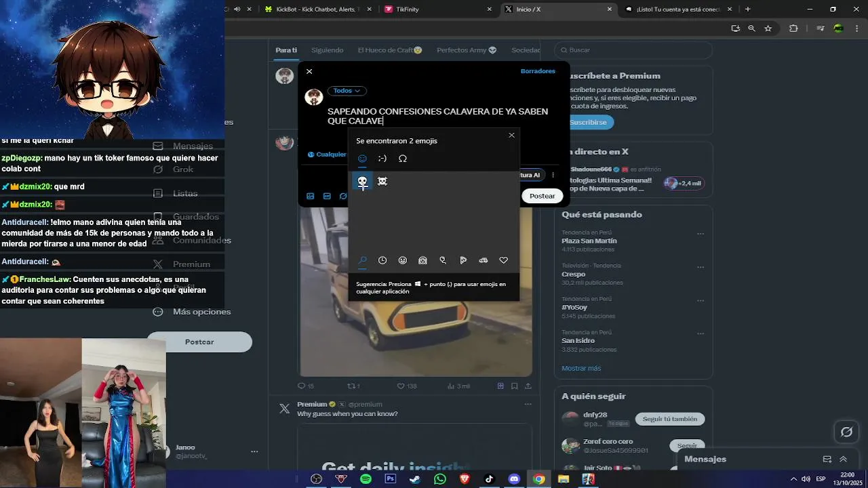Open more options for Crespo trend
This screenshot has height=488, width=868.
point(701,267)
